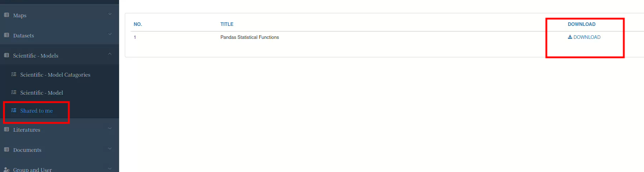Click the Scientific - Models list icon
The image size is (644, 172).
pyautogui.click(x=6, y=55)
